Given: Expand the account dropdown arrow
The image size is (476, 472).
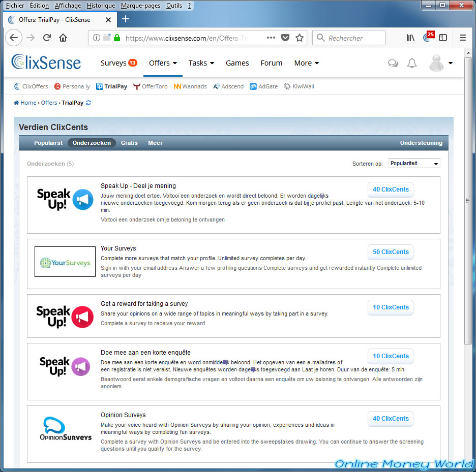Looking at the screenshot, I should 451,63.
